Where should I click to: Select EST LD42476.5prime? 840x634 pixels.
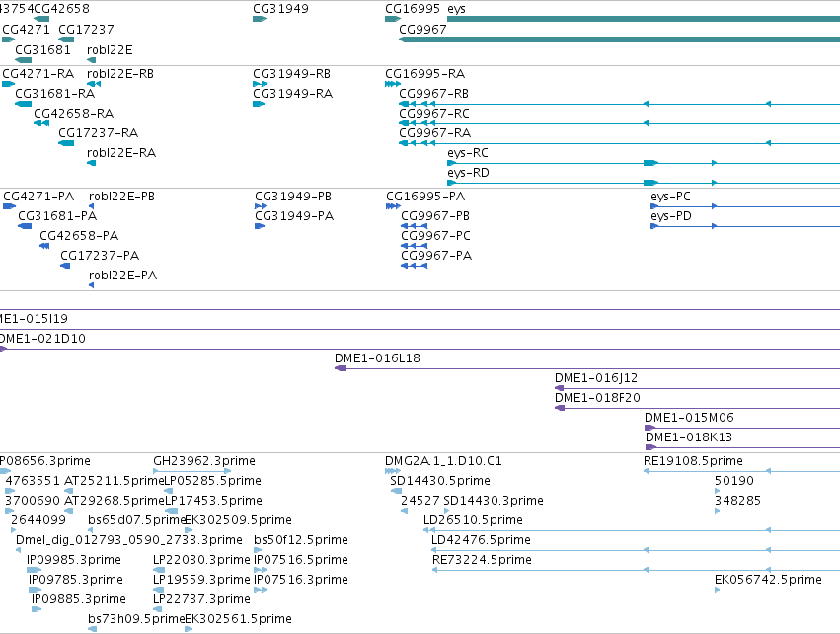(x=481, y=541)
